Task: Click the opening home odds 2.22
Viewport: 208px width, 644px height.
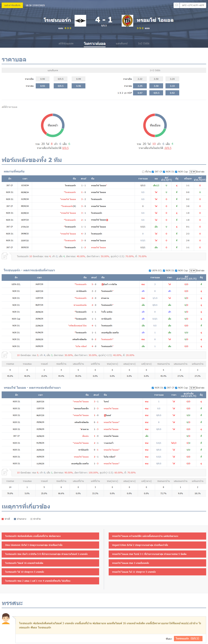Action: click(140, 79)
